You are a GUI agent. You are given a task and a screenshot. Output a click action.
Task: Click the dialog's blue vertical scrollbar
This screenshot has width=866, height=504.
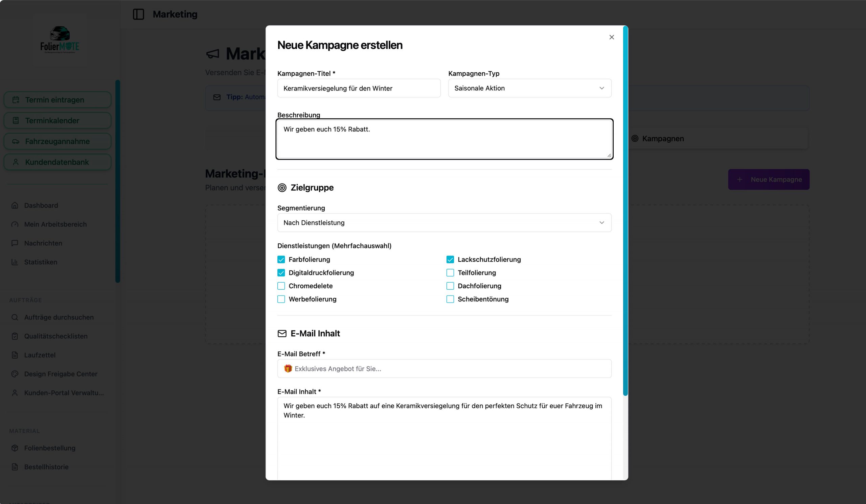[x=625, y=211]
